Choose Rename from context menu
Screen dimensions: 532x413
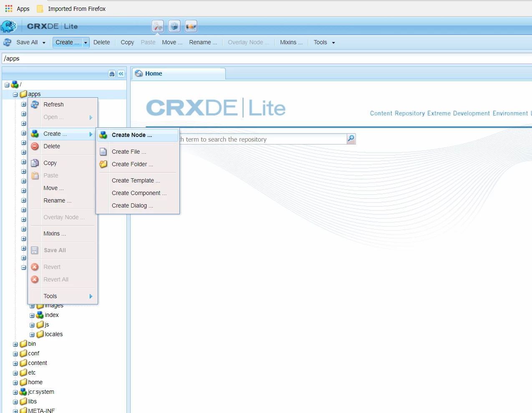(63, 200)
